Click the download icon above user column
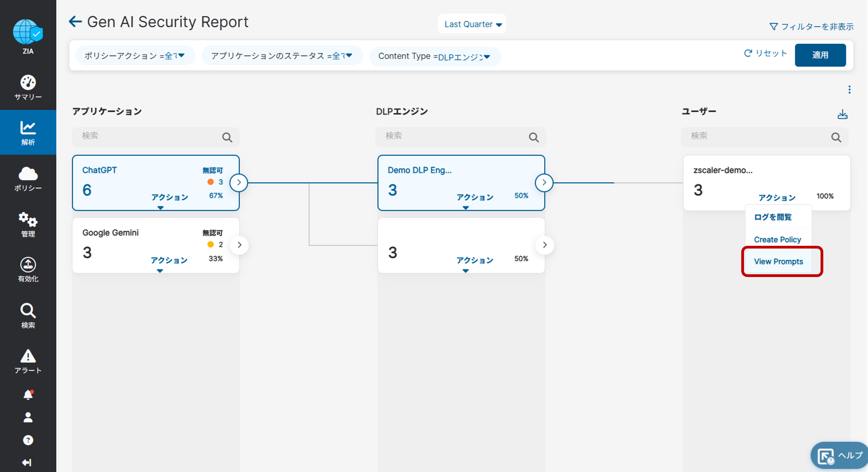Image resolution: width=868 pixels, height=472 pixels. click(x=842, y=114)
